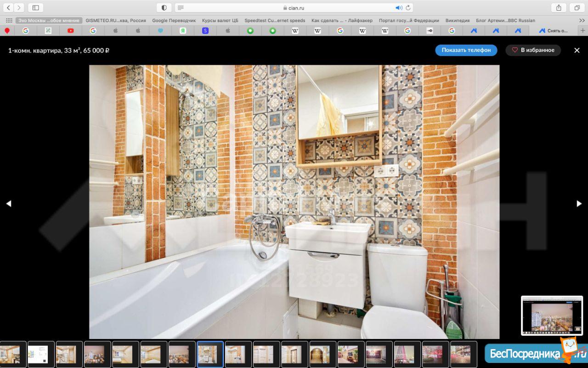Go to previous photo with left arrow
Viewport: 588px width, 368px height.
click(x=8, y=204)
